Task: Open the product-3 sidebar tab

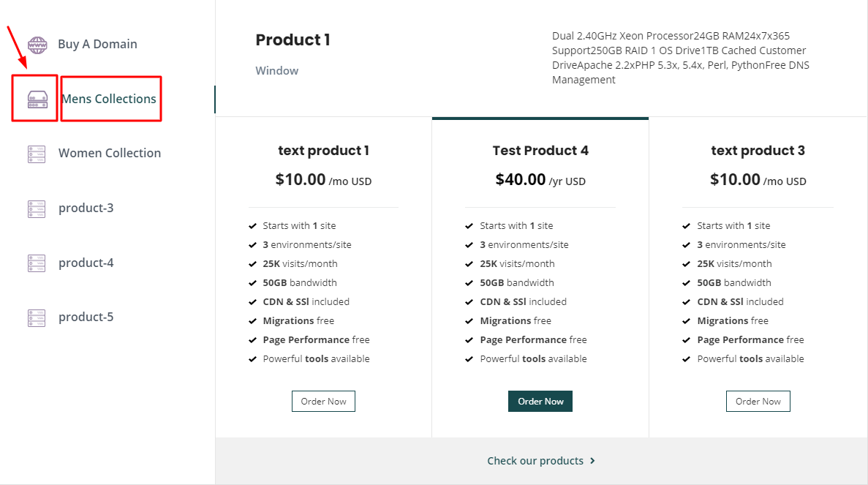Action: pos(86,208)
